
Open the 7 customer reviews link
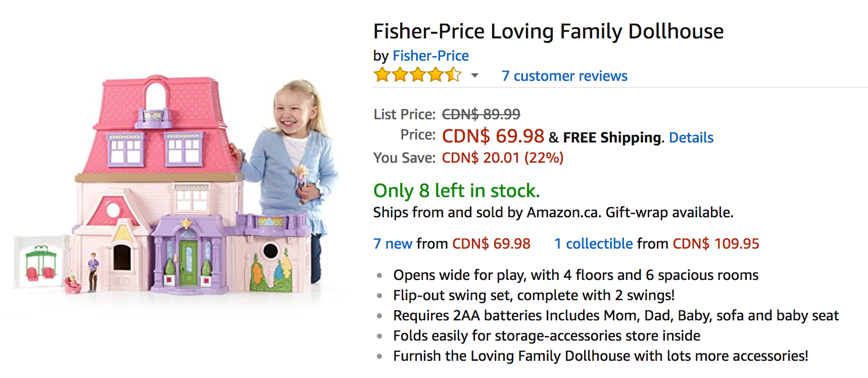564,76
